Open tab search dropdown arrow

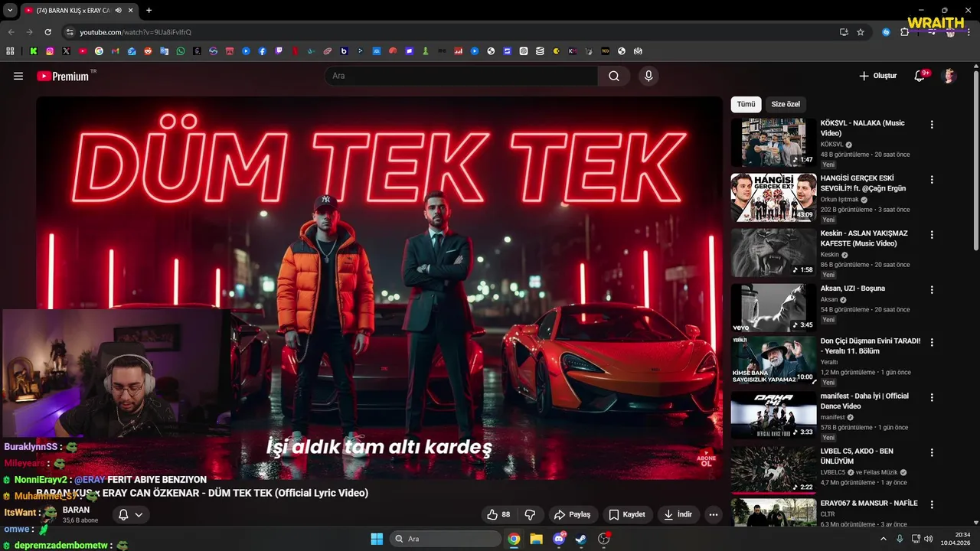tap(9, 11)
